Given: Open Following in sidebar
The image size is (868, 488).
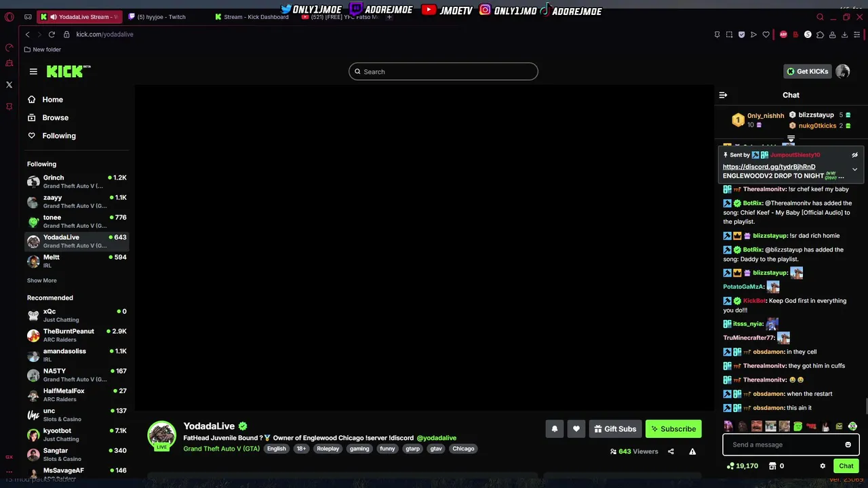Looking at the screenshot, I should pos(52,136).
